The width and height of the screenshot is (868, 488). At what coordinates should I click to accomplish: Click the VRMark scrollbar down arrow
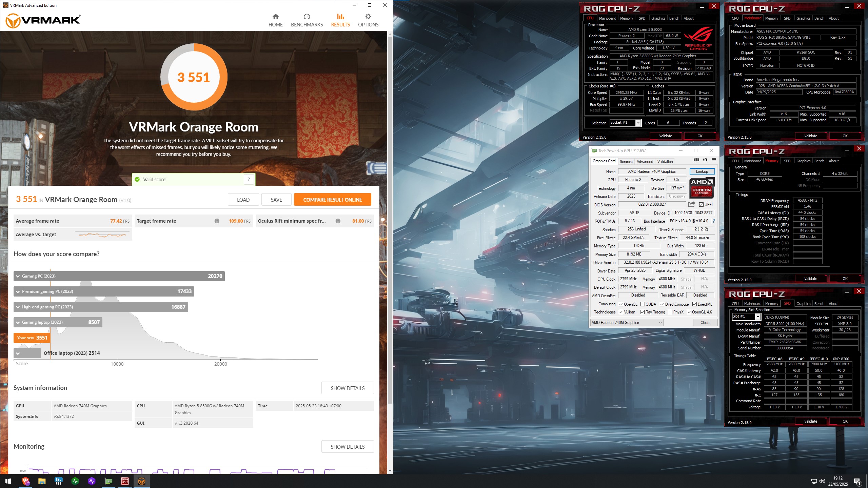click(x=390, y=471)
